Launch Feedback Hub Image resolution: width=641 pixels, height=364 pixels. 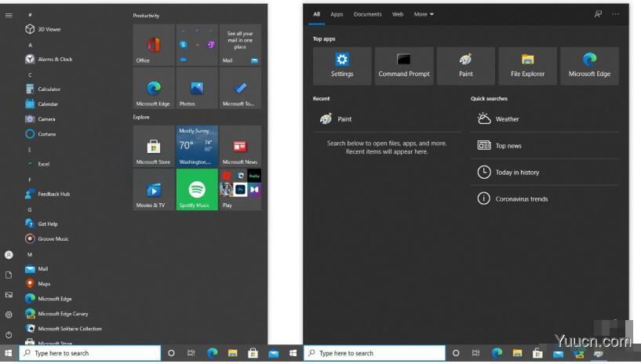pos(47,194)
